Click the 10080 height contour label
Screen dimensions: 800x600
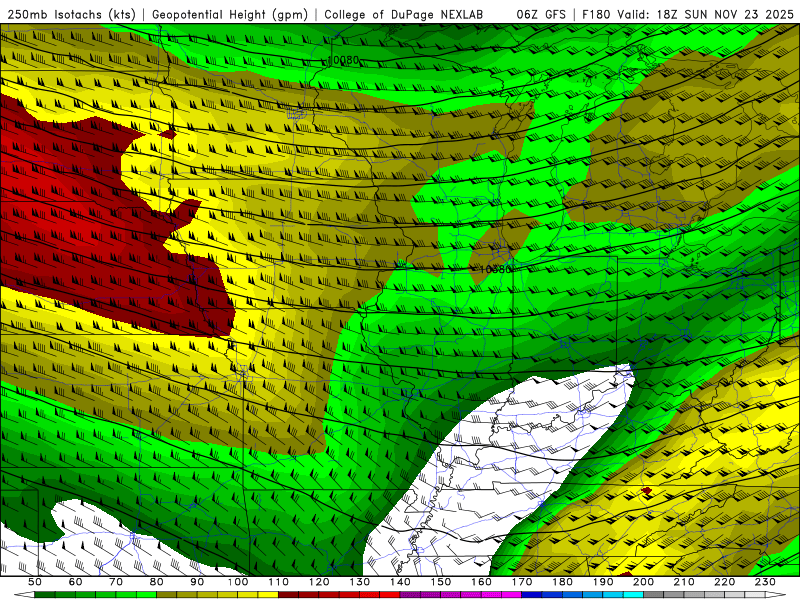click(343, 60)
